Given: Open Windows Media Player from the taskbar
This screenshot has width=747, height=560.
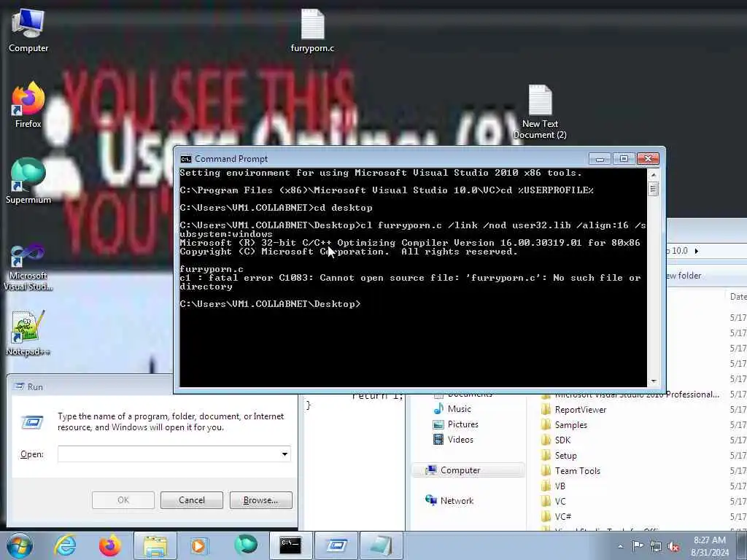Looking at the screenshot, I should (x=198, y=545).
